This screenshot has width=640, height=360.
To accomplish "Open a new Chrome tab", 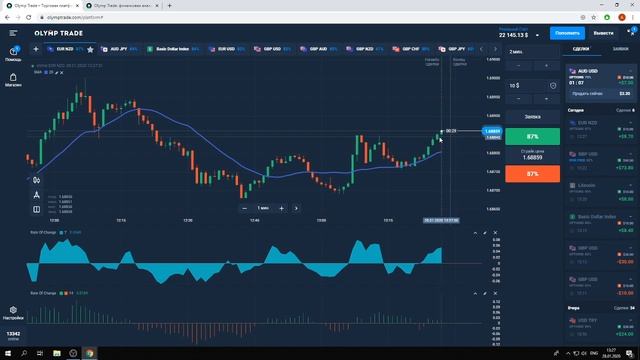I will click(169, 6).
